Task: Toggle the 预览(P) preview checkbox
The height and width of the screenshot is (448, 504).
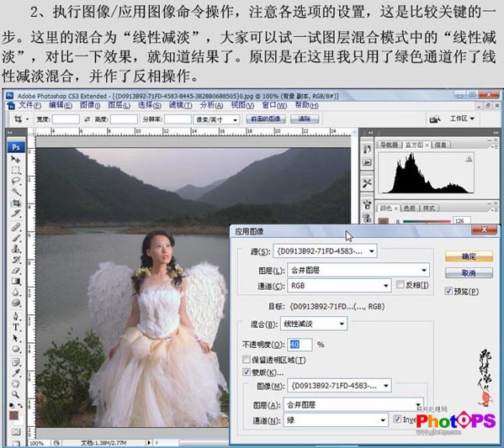Action: coord(448,292)
